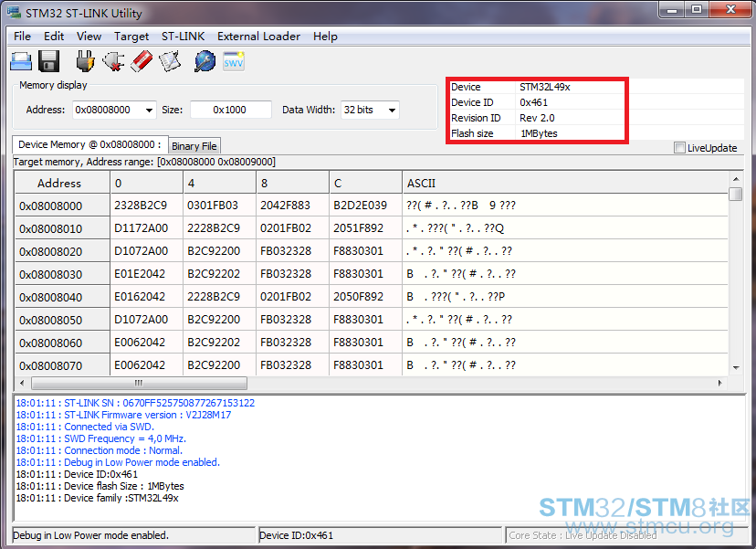Click the vertical scrollbar up arrow
Screen dimensions: 756x549
click(735, 179)
